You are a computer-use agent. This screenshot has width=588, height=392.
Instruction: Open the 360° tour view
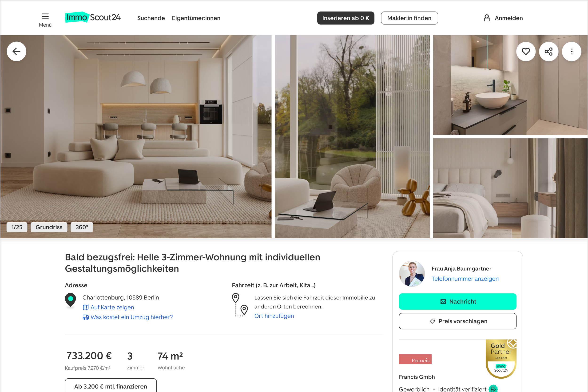tap(82, 227)
